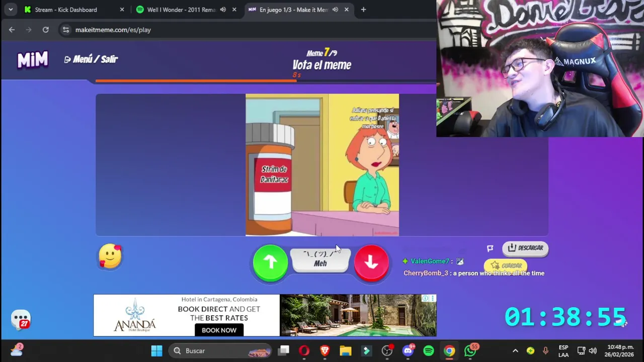Open the Windows Start menu

tap(156, 351)
